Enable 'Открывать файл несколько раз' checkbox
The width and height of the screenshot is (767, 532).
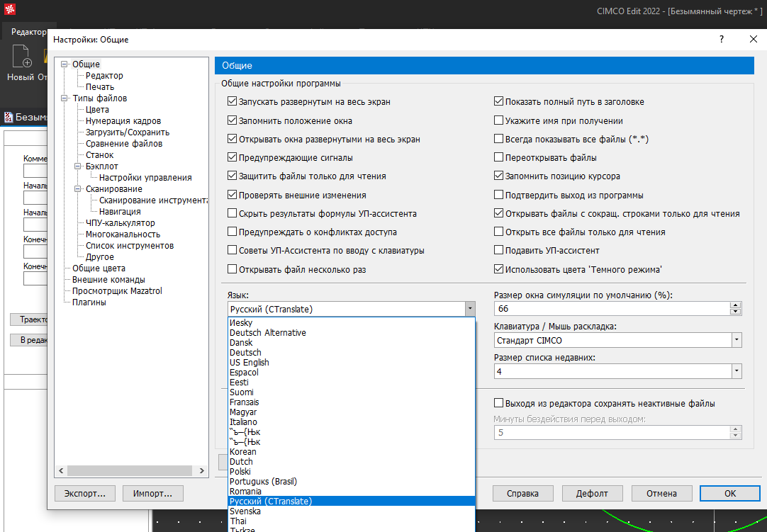pyautogui.click(x=233, y=269)
